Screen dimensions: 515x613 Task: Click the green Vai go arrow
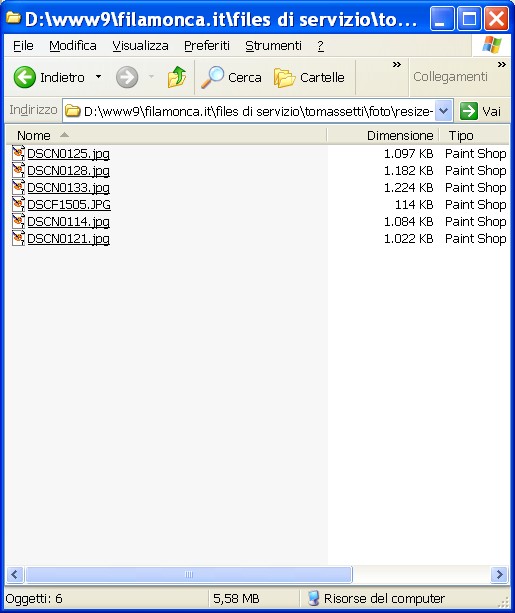pyautogui.click(x=468, y=111)
